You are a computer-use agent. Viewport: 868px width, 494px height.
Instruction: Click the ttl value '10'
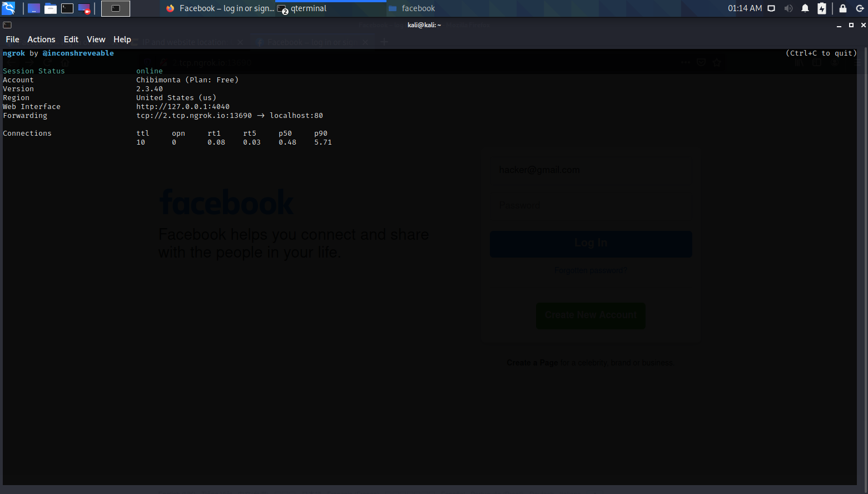(x=141, y=142)
